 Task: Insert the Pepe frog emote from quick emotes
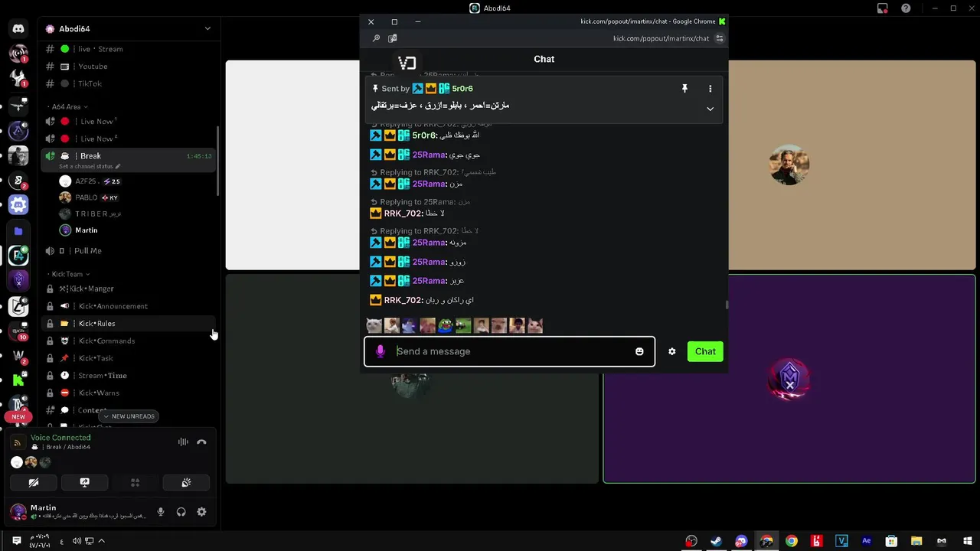point(445,326)
